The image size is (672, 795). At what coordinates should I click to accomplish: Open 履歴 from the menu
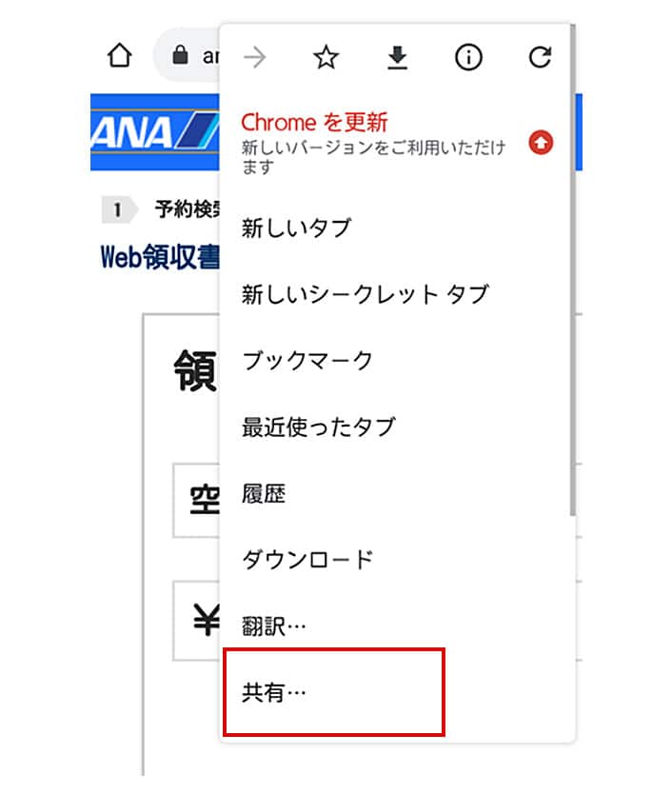coord(264,493)
